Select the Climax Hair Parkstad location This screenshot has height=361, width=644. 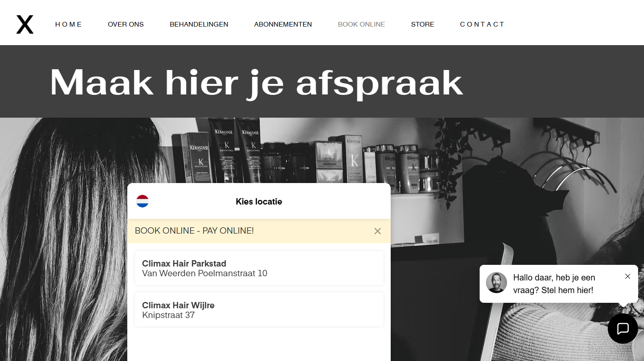[259, 268]
